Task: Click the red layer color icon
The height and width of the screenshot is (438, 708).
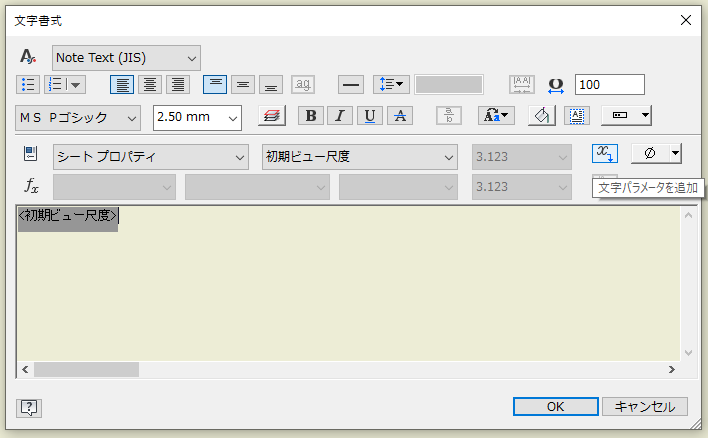Action: point(272,116)
